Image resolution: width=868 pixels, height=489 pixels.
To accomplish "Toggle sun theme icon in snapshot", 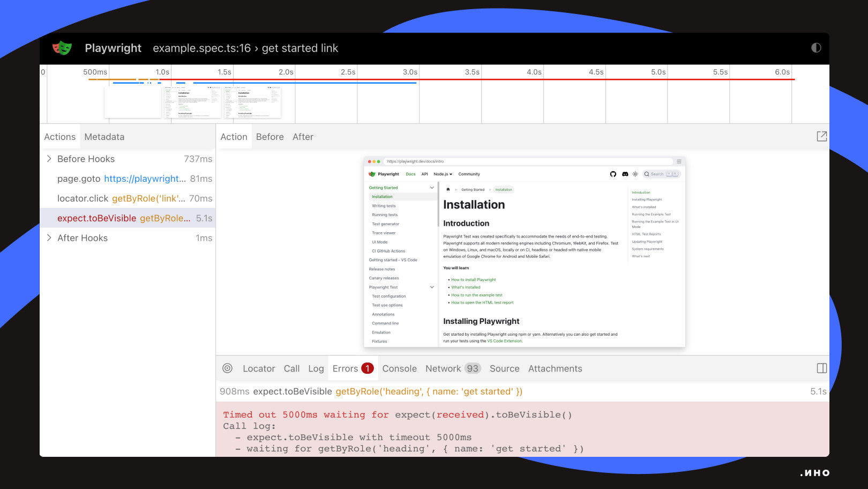I will 635,174.
